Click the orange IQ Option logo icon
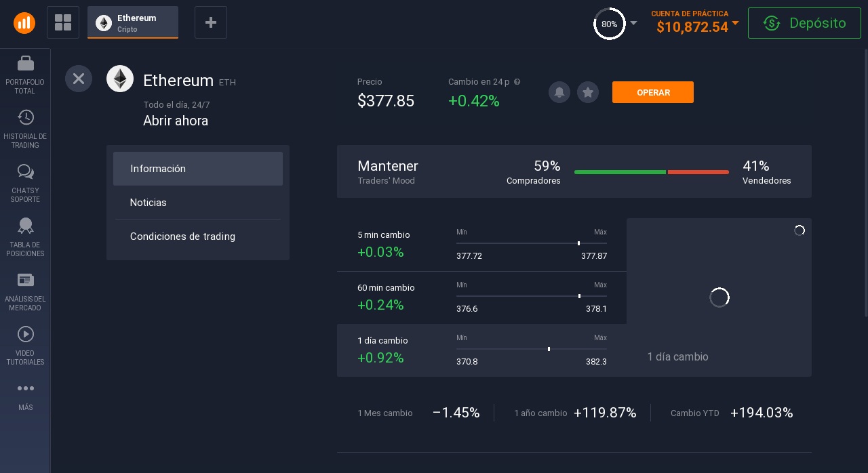The width and height of the screenshot is (868, 473). point(24,23)
